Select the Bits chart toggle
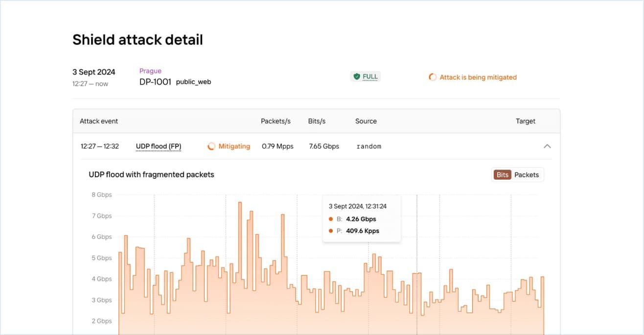Screen dimensions: 644x335 click(502, 175)
